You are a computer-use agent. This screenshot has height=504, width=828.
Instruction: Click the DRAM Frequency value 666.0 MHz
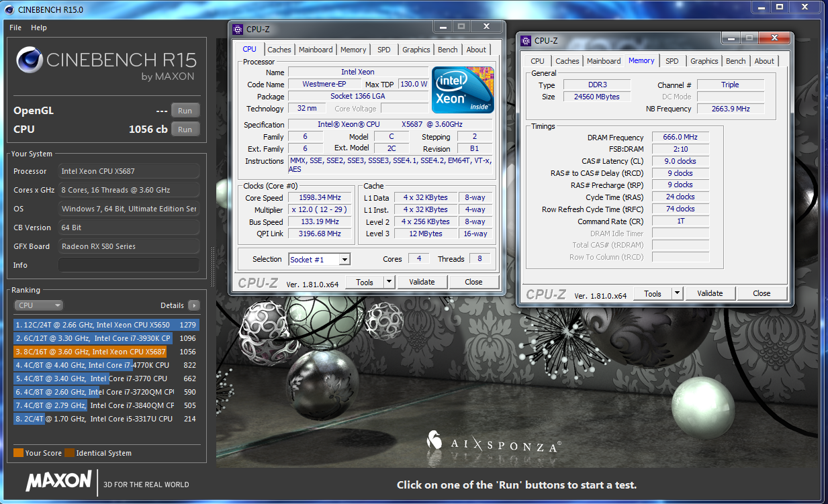(680, 137)
